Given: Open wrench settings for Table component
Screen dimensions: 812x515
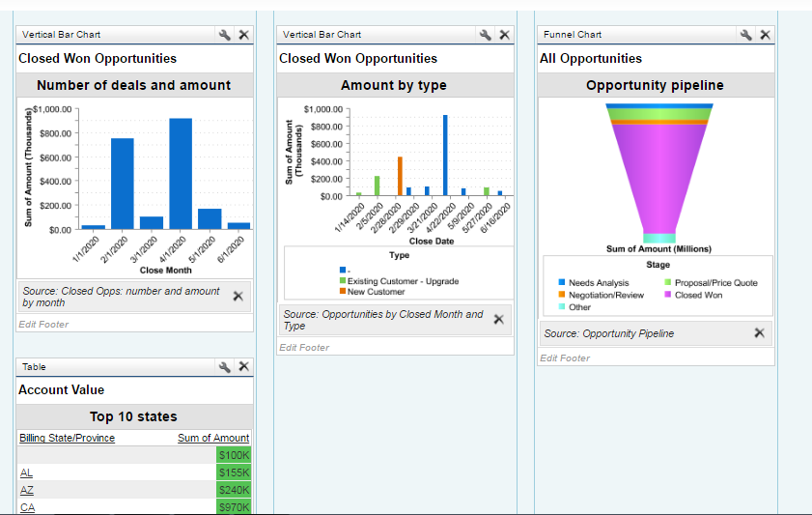Looking at the screenshot, I should pyautogui.click(x=225, y=367).
